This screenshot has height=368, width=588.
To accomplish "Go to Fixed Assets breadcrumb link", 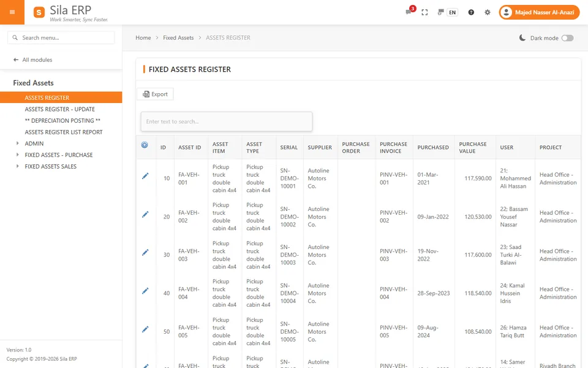I will [x=178, y=37].
